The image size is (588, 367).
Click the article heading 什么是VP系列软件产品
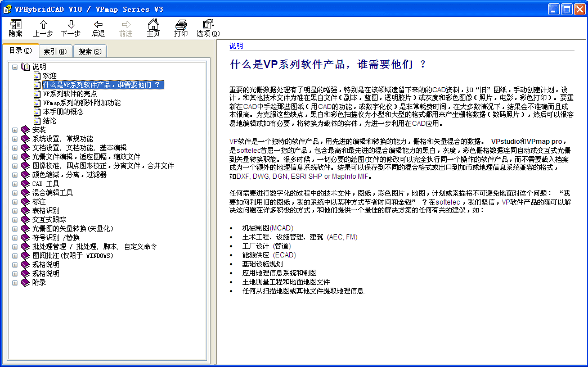pyautogui.click(x=328, y=65)
